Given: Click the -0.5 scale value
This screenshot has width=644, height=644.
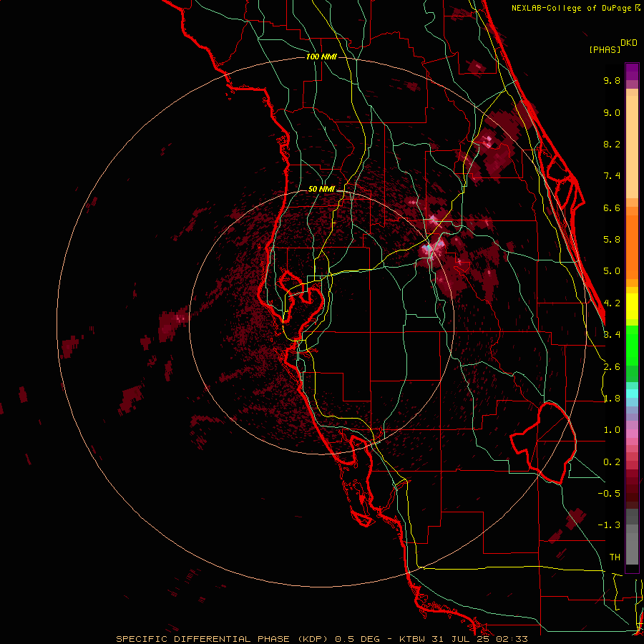Looking at the screenshot, I should click(x=609, y=494).
